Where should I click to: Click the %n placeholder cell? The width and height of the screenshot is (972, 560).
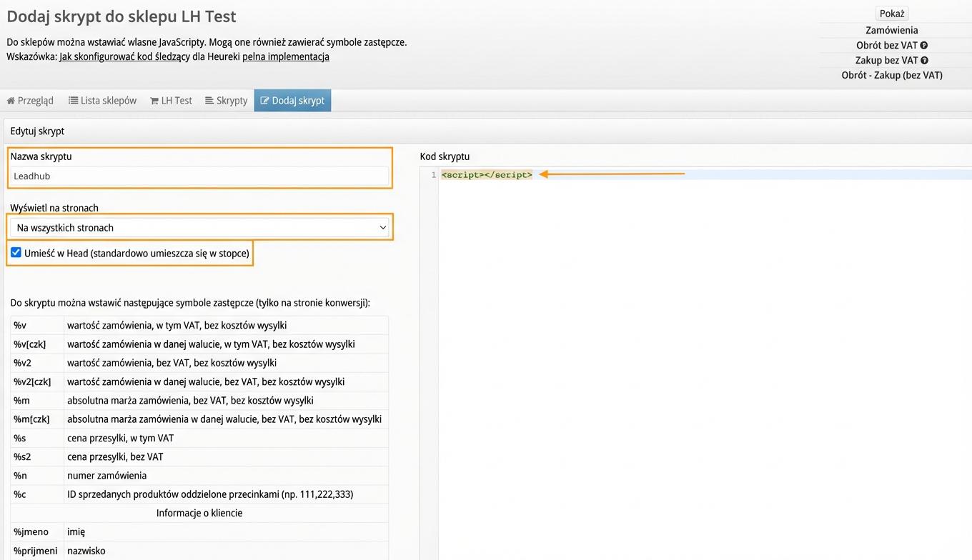click(37, 476)
